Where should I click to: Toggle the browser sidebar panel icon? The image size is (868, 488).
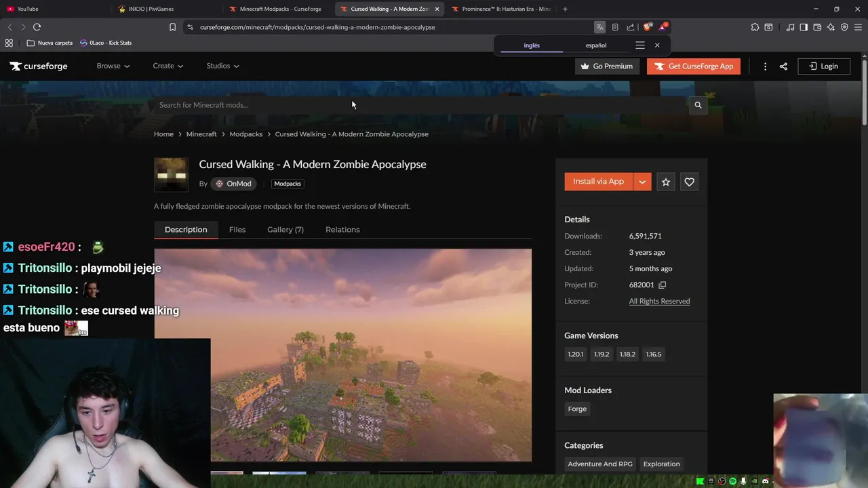coord(804,27)
